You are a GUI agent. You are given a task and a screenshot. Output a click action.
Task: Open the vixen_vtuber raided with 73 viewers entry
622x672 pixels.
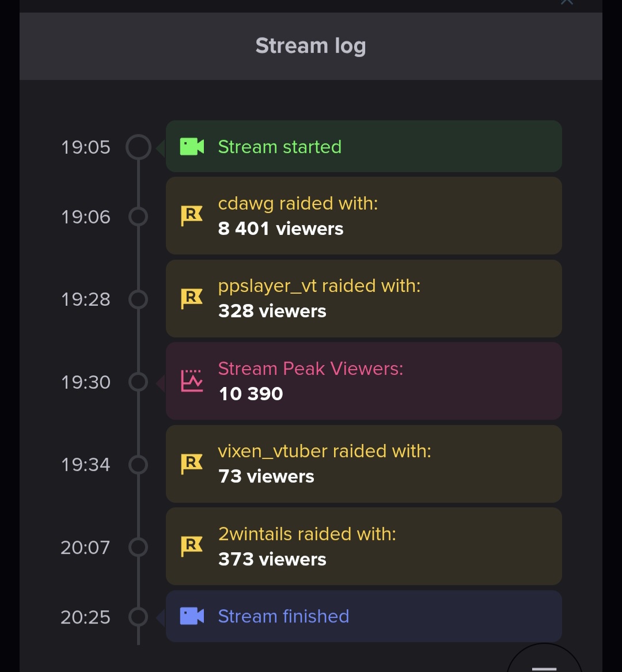tap(363, 464)
